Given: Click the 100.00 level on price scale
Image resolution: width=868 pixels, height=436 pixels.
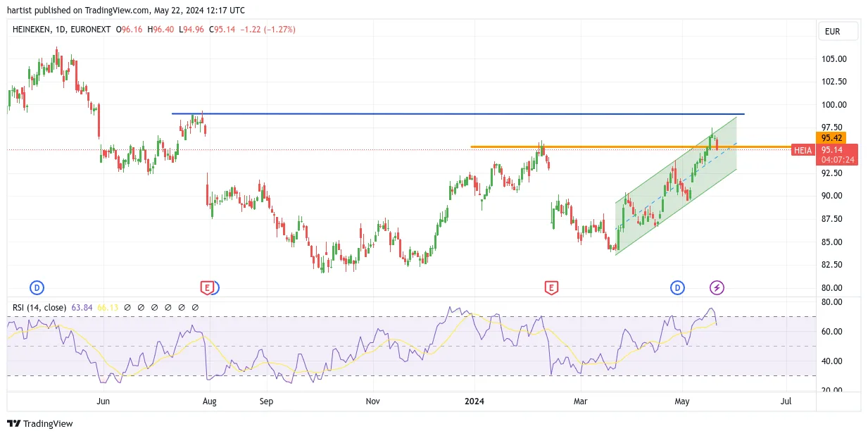Looking at the screenshot, I should pos(834,105).
